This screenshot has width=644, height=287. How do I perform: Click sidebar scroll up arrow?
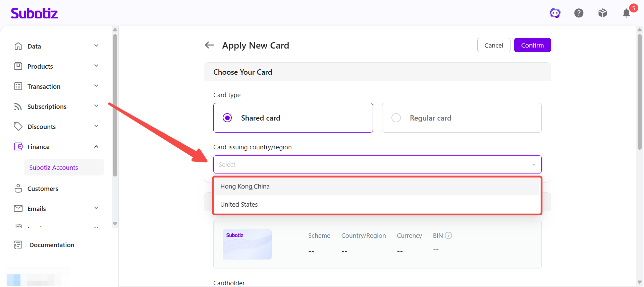pos(115,29)
